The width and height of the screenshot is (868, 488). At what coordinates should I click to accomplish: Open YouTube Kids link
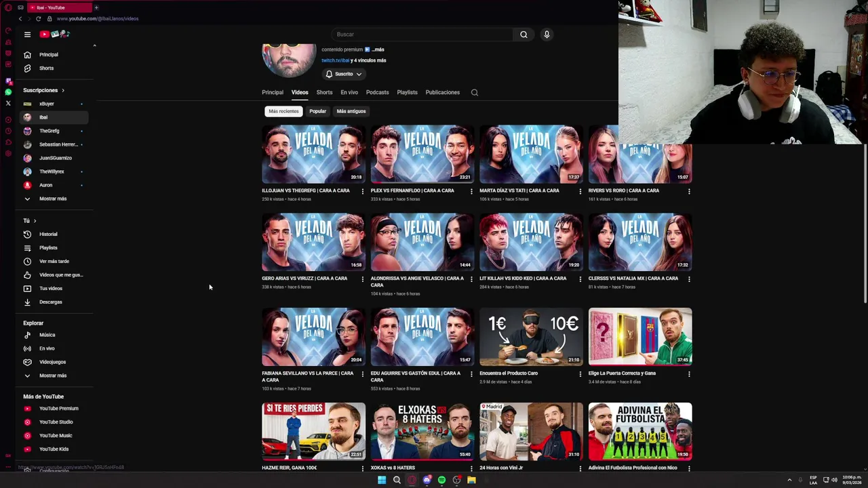pos(56,449)
